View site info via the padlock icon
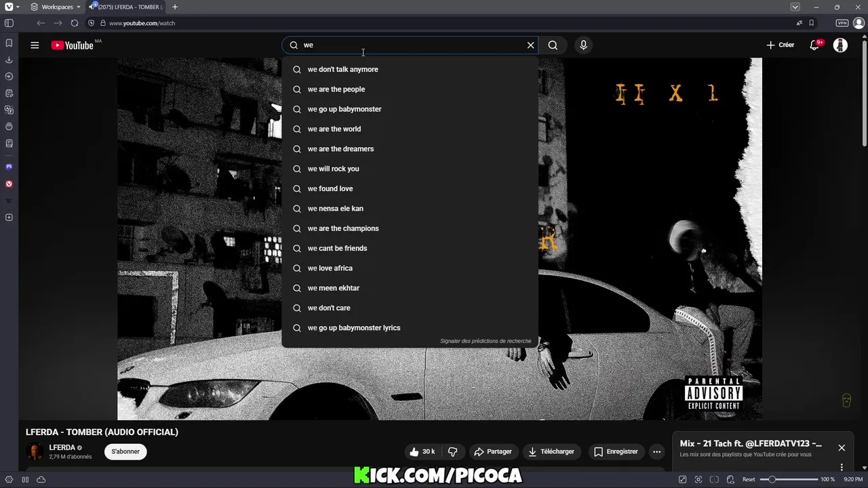Screen dimensions: 868x488 pos(103,23)
